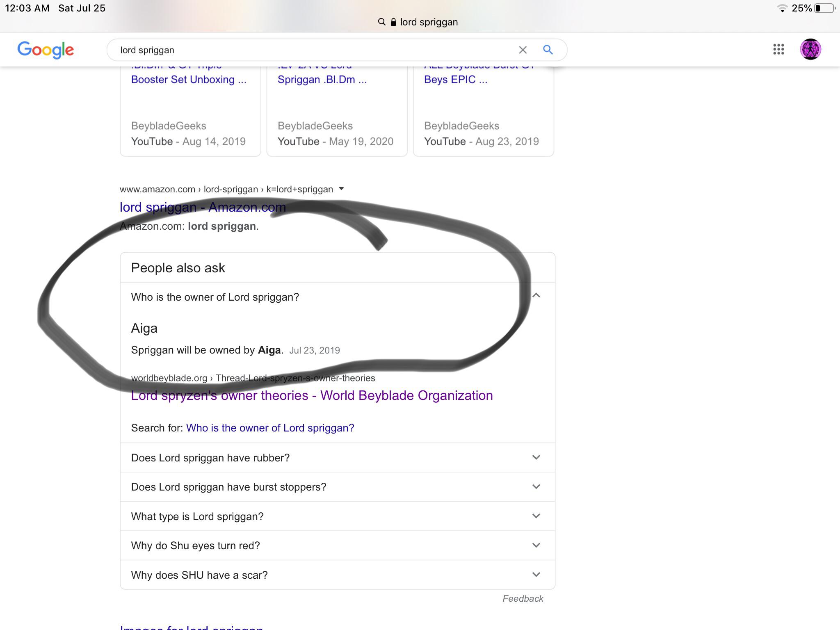The image size is (840, 630).
Task: Expand 'Why do Shu eyes turn red?'
Action: click(536, 546)
